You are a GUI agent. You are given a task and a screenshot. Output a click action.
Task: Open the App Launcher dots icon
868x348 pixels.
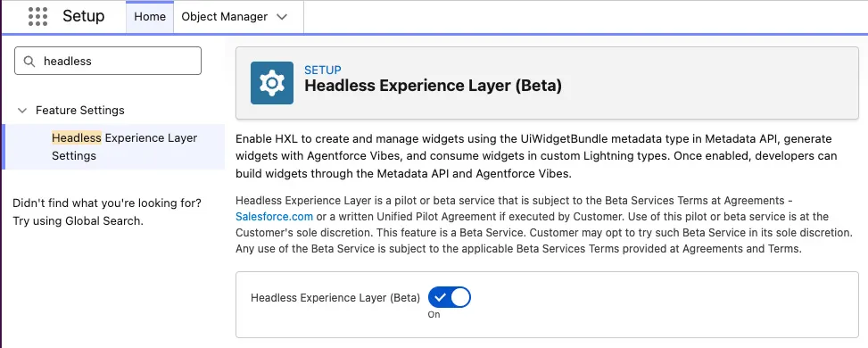[x=37, y=16]
